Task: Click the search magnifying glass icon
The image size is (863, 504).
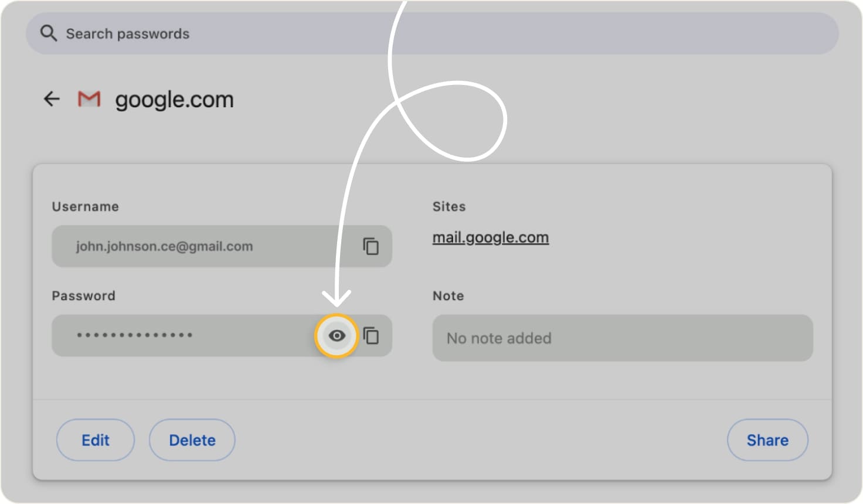Action: click(49, 33)
